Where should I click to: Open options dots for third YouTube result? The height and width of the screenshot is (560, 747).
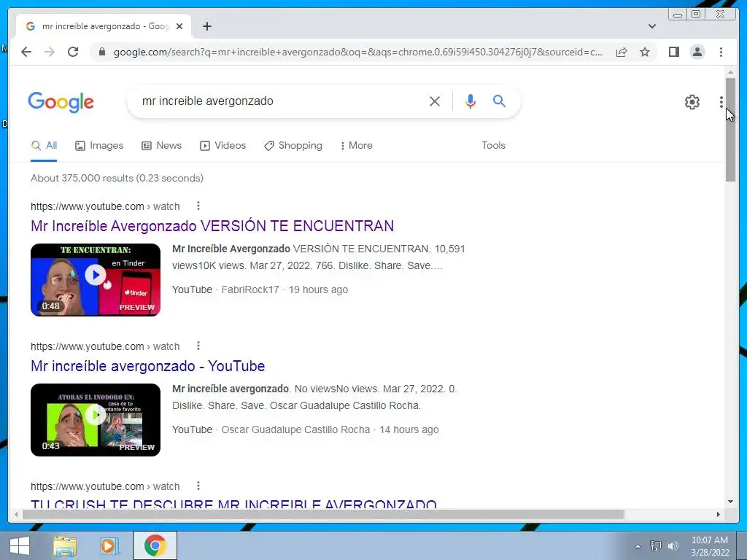198,486
